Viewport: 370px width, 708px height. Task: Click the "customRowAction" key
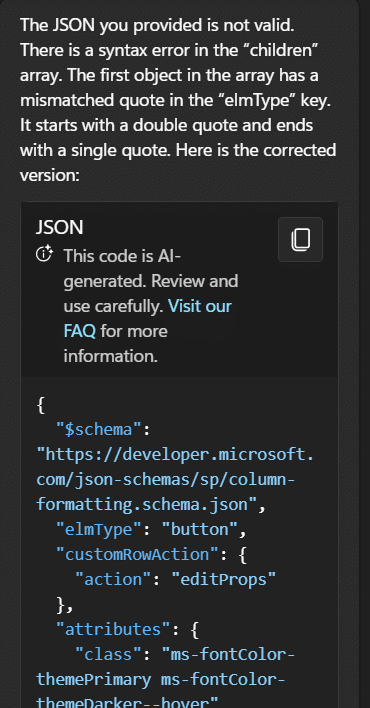tap(133, 554)
